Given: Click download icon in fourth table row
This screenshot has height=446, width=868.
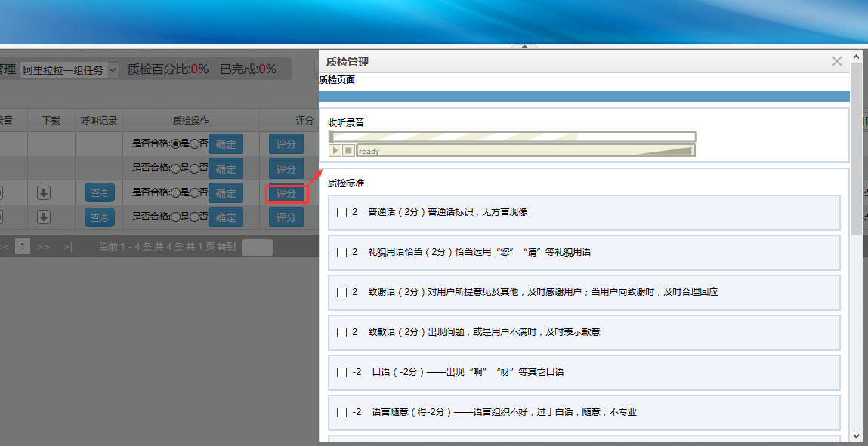Looking at the screenshot, I should 44,217.
